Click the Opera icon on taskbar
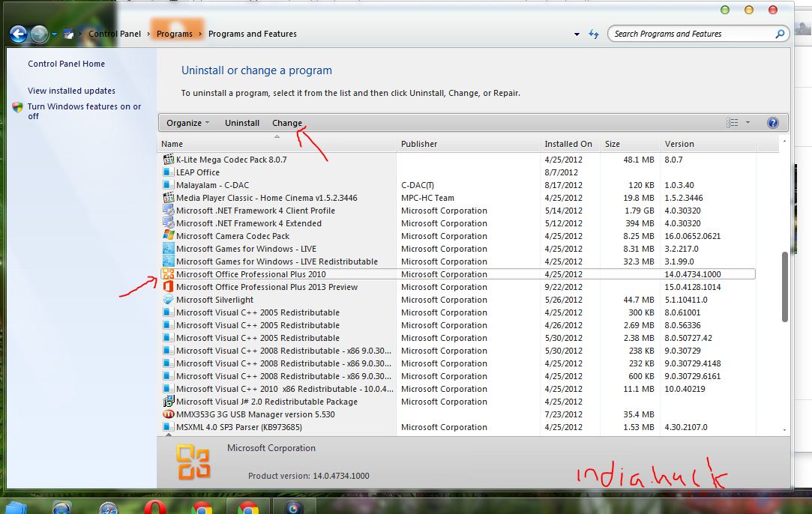 (155, 508)
